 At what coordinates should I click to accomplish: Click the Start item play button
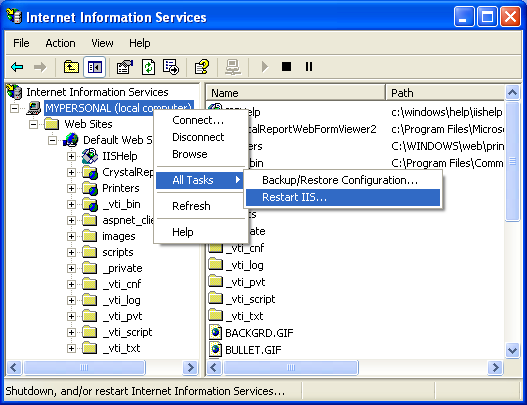(265, 67)
